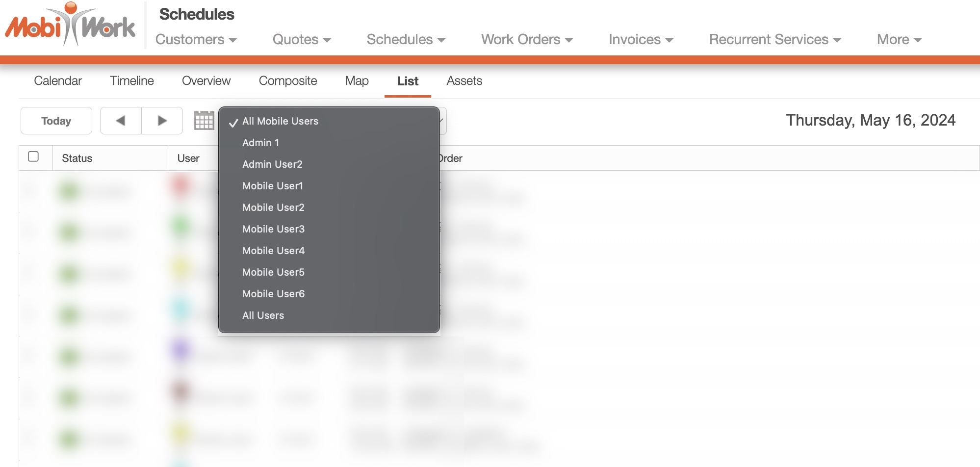This screenshot has height=467, width=980.
Task: Click the Today button
Action: (56, 121)
